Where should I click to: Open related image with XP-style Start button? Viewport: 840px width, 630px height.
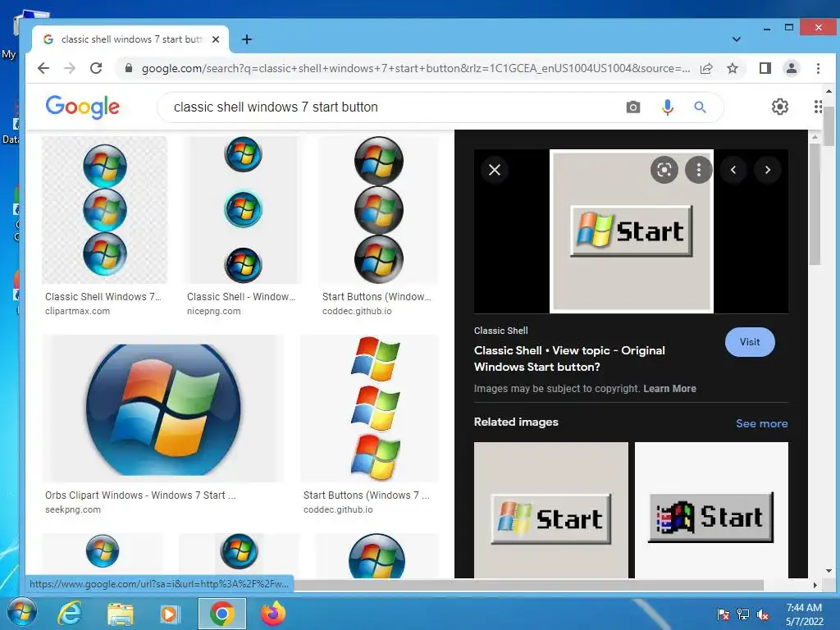[550, 509]
